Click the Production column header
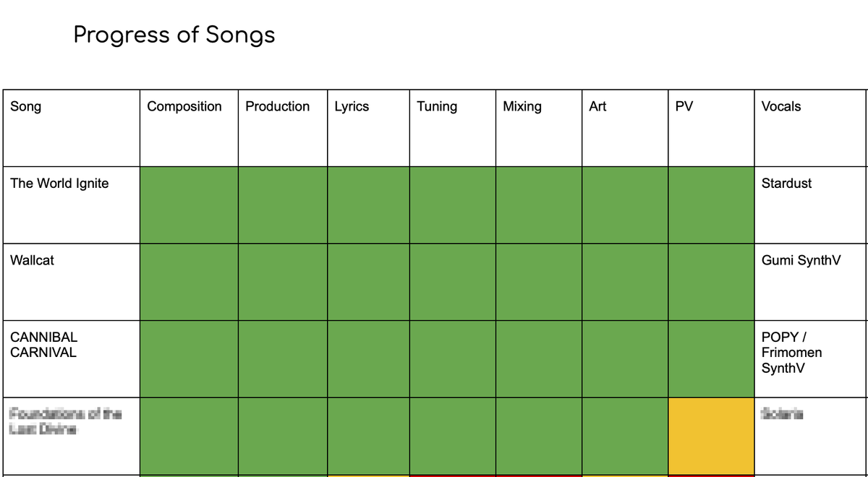 (x=283, y=128)
